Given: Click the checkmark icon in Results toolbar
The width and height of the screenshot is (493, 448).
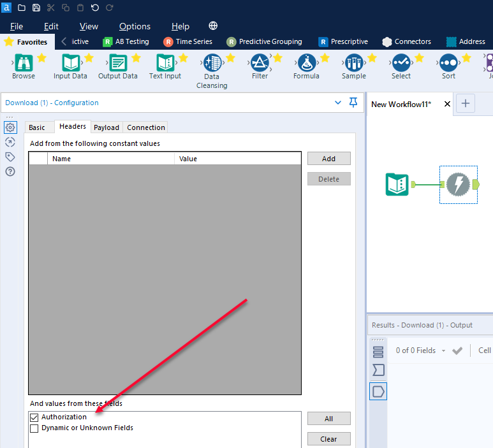Looking at the screenshot, I should 457,350.
